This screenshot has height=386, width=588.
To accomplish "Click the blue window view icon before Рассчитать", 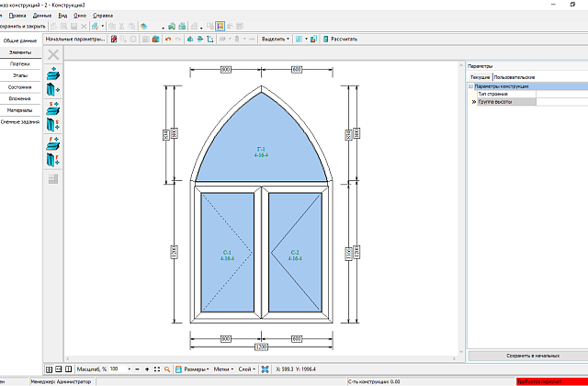I will pos(299,39).
